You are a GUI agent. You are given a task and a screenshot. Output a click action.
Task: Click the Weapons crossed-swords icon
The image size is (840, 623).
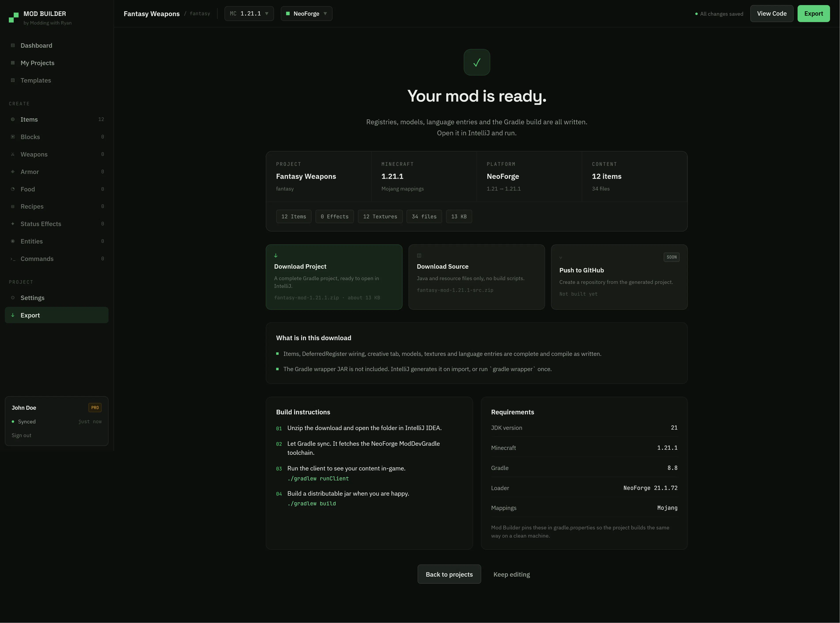tap(13, 154)
